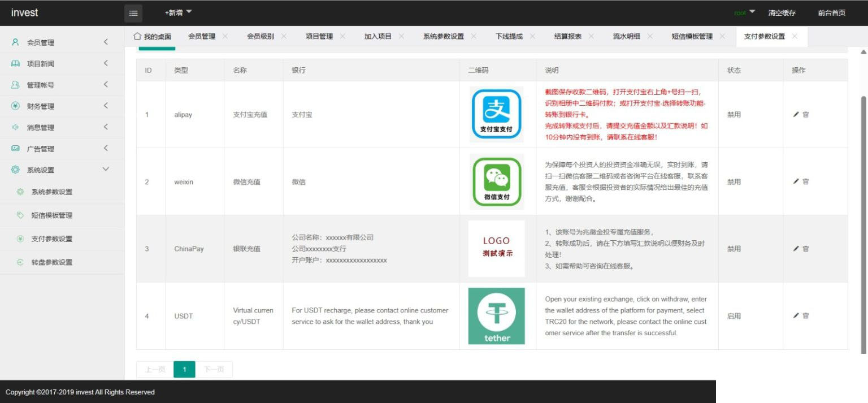
Task: Open the Tether logo image
Action: click(496, 316)
